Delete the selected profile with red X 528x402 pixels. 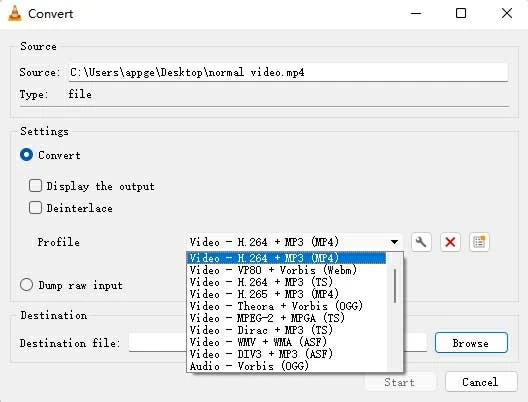(x=450, y=242)
